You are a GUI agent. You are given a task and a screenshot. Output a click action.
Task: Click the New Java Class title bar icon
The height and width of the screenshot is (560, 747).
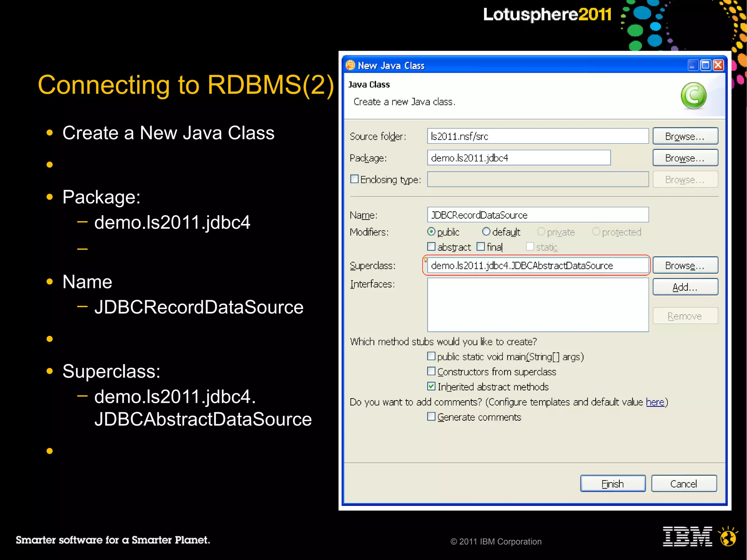(x=350, y=65)
